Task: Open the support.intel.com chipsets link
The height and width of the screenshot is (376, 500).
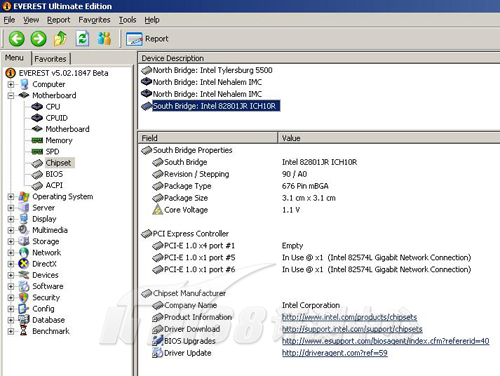Action: tap(352, 329)
